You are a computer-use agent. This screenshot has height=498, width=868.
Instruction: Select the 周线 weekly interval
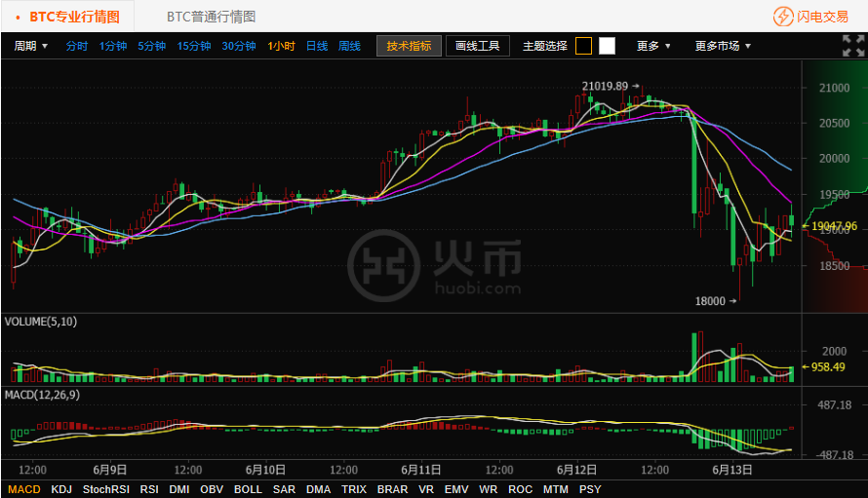[x=349, y=46]
